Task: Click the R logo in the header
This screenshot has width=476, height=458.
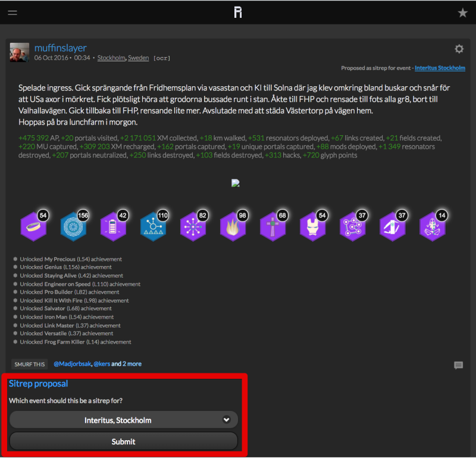Action: coord(238,13)
